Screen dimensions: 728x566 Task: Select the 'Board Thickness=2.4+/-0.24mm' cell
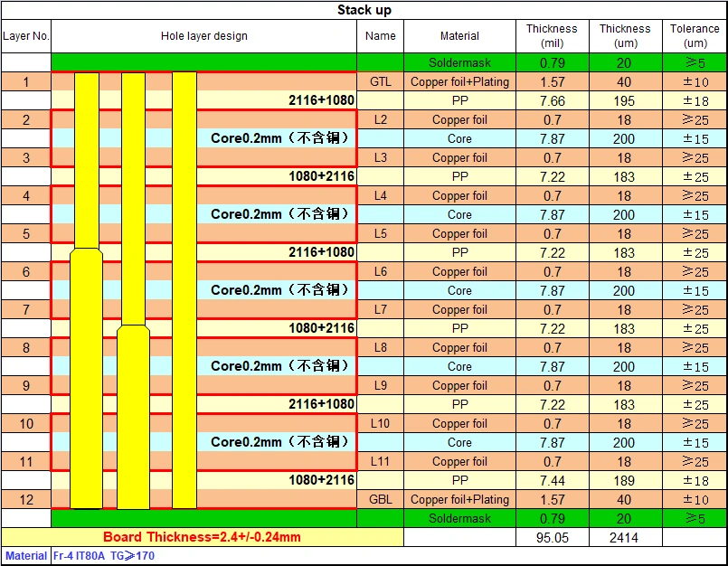coord(202,537)
